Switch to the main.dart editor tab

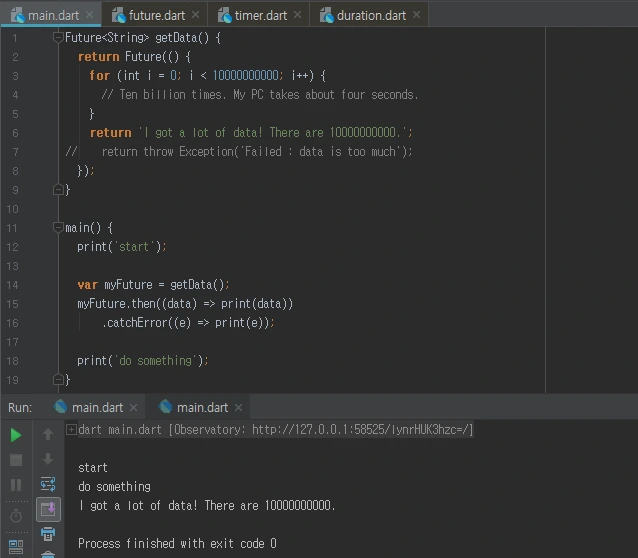pyautogui.click(x=53, y=15)
